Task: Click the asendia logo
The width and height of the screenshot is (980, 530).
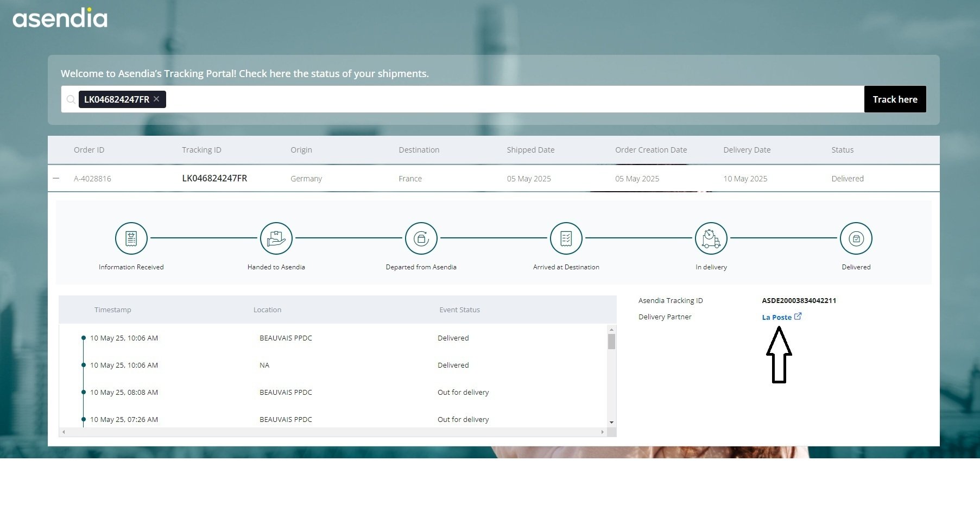Action: coord(60,18)
